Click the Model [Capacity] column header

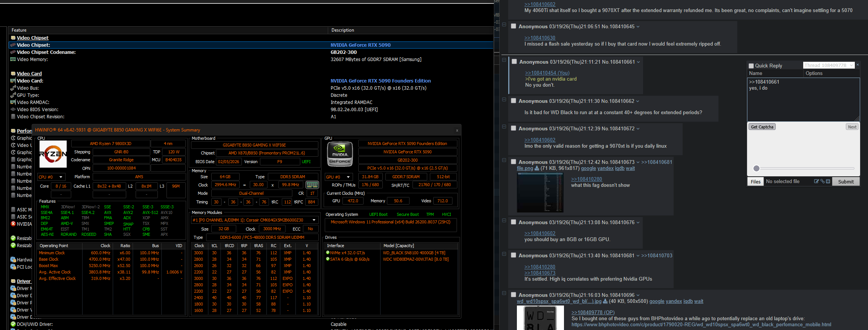pyautogui.click(x=419, y=246)
